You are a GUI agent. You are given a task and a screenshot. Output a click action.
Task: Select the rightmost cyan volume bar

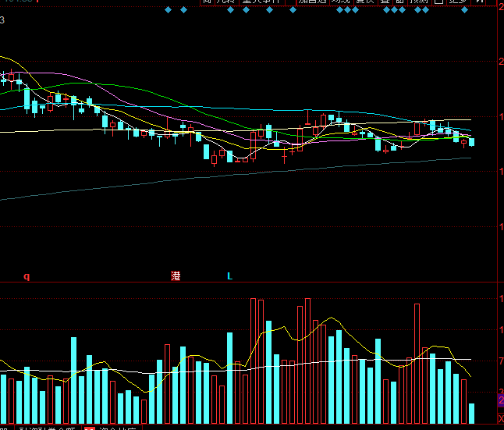point(471,413)
